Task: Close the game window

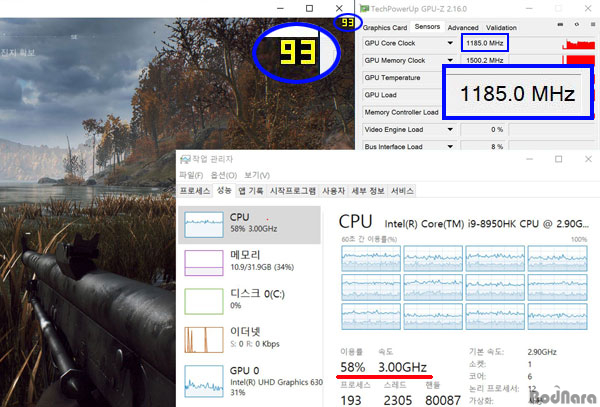Action: pos(339,8)
